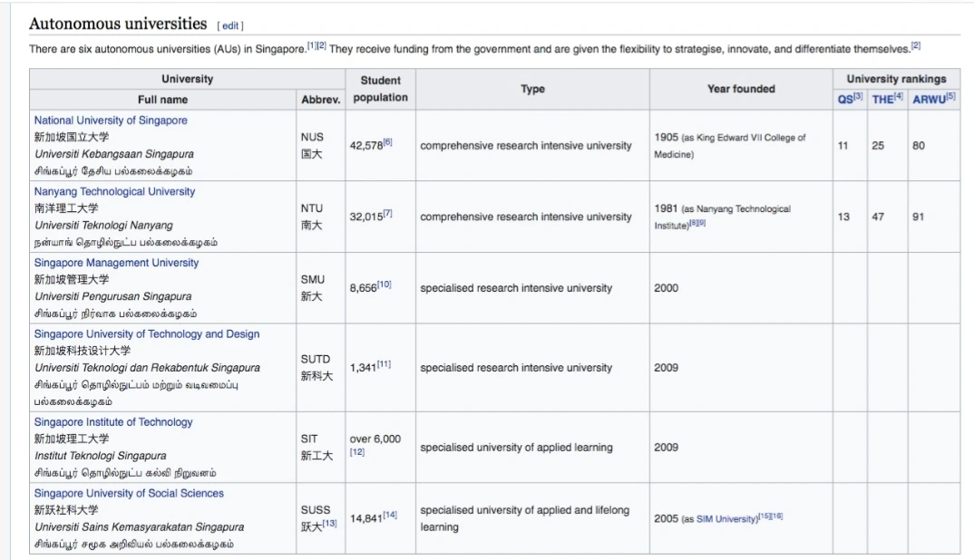Click the 'Year founded' column header
974x560 pixels.
741,89
